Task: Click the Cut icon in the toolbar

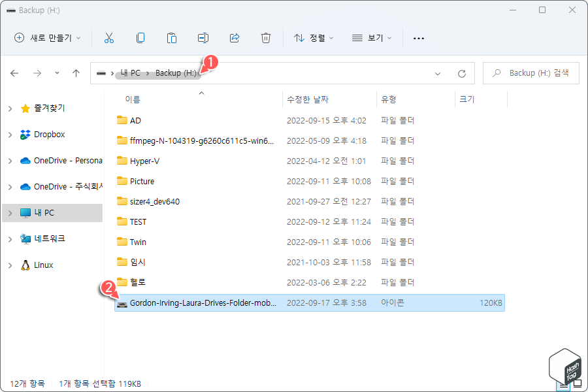Action: click(x=109, y=38)
